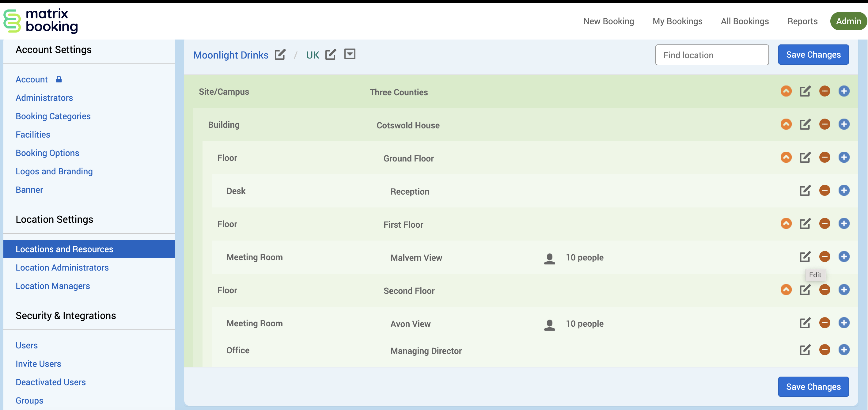Open the dropdown arrow beside UK
Viewport: 868px width, 410px height.
(x=350, y=54)
